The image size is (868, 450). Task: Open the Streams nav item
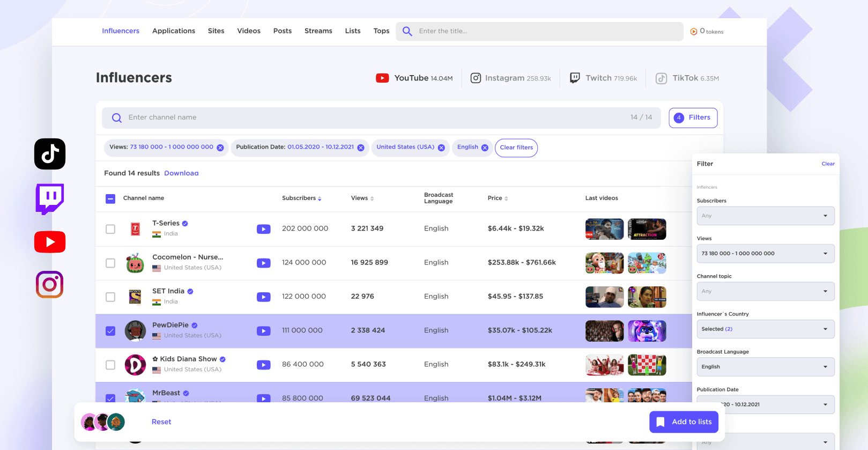(x=318, y=31)
